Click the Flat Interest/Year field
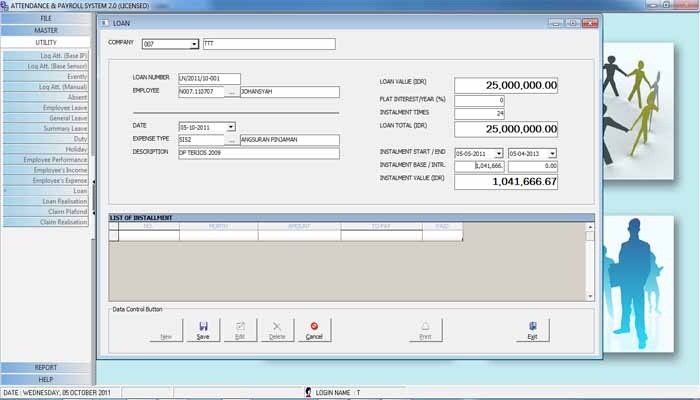 (x=479, y=100)
